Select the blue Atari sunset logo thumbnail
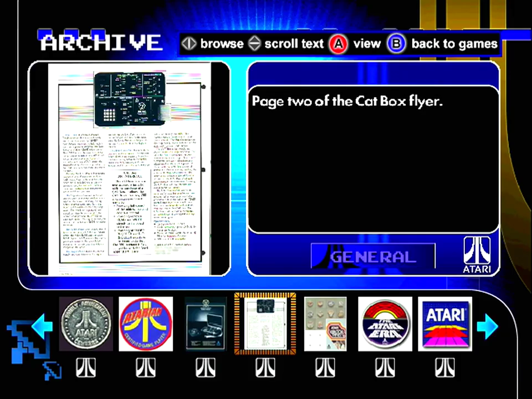The width and height of the screenshot is (532, 399). (x=445, y=324)
